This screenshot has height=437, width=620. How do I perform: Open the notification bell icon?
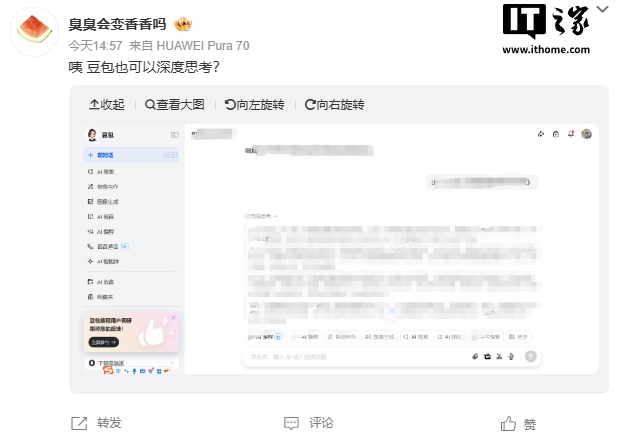pos(571,134)
